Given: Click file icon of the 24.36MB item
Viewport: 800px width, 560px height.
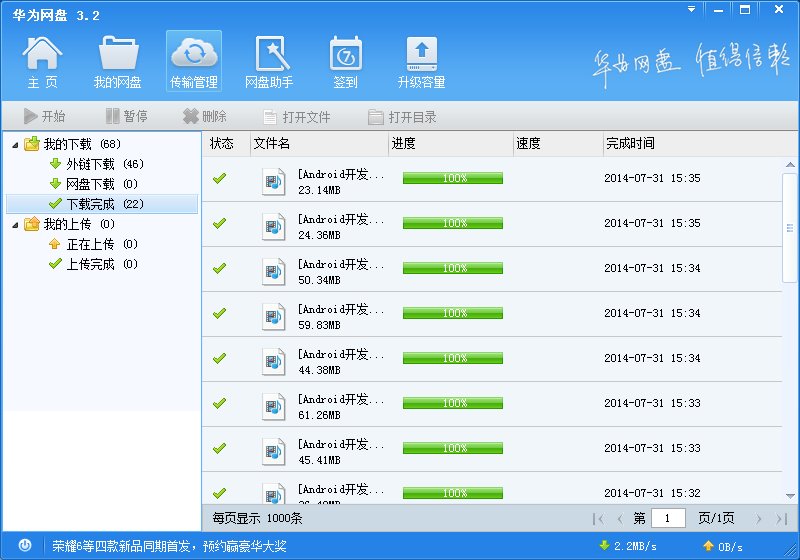Looking at the screenshot, I should (273, 226).
